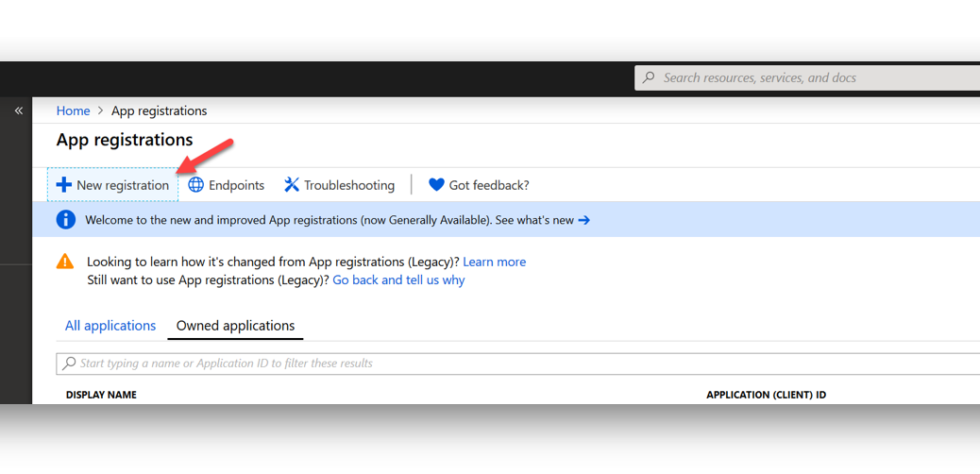
Task: Click magnifier icon in top search bar
Action: pyautogui.click(x=650, y=77)
